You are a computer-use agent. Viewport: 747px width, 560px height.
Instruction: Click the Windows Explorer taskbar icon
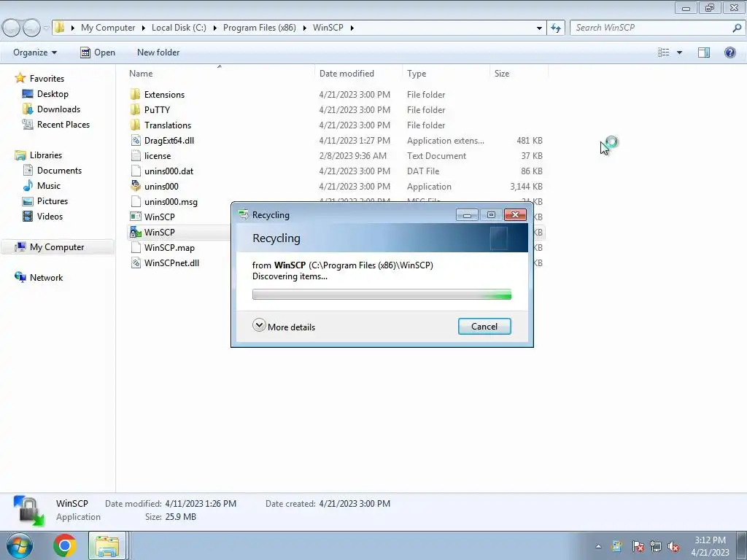pos(107,545)
